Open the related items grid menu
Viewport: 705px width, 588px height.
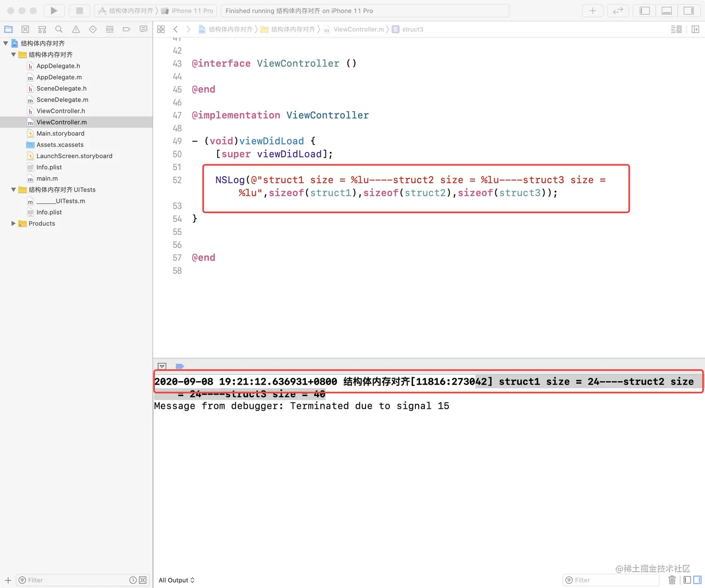[161, 29]
